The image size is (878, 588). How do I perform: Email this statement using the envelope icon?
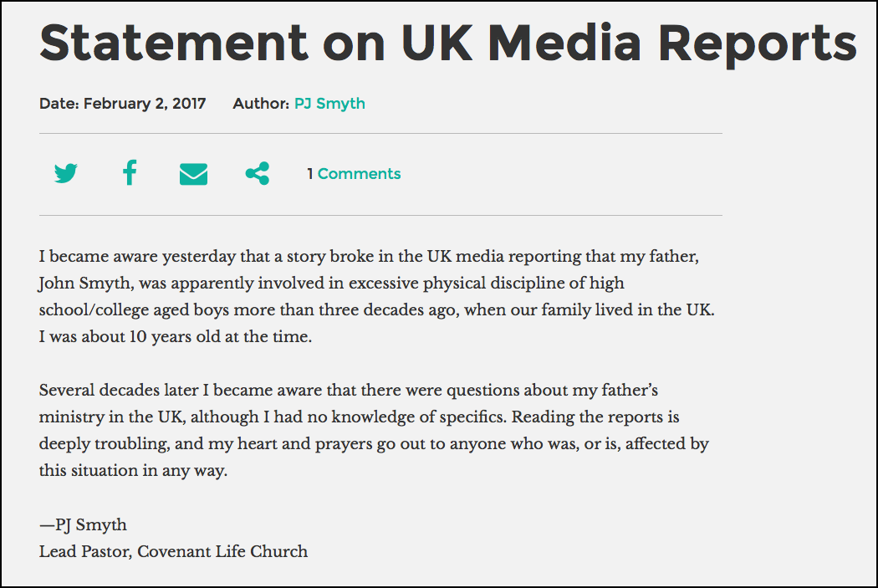coord(193,174)
